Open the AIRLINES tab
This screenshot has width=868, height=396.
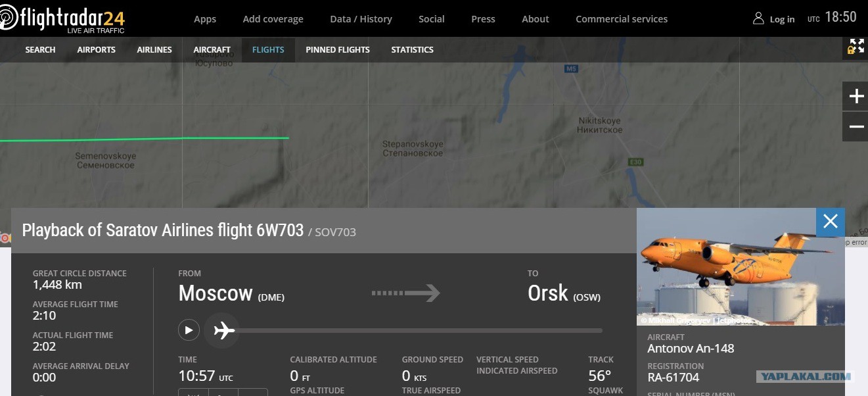click(x=154, y=49)
